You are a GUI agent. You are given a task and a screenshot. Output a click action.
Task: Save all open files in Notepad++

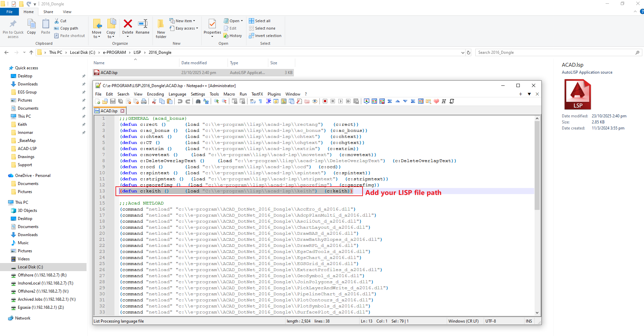pos(120,101)
